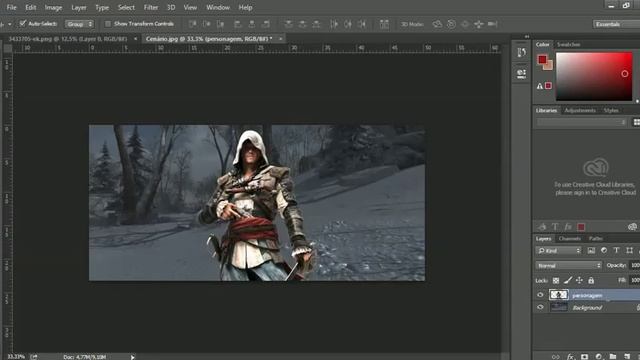Toggle the filter for adjustment layers icon
This screenshot has width=640, height=360.
[x=604, y=251]
